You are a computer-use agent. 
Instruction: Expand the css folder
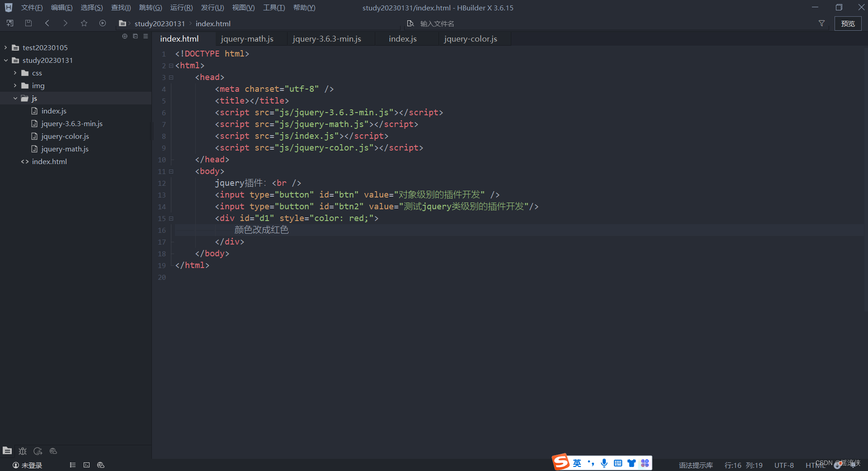tap(15, 73)
